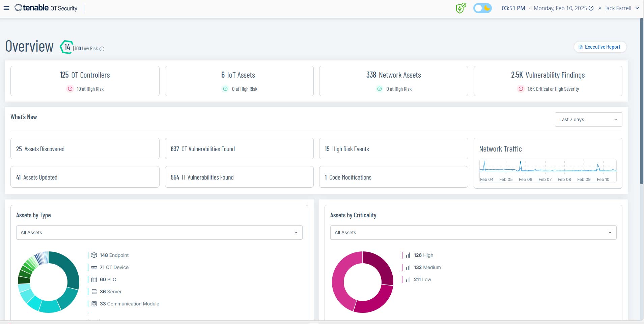Select the 126 High legend entry

423,255
